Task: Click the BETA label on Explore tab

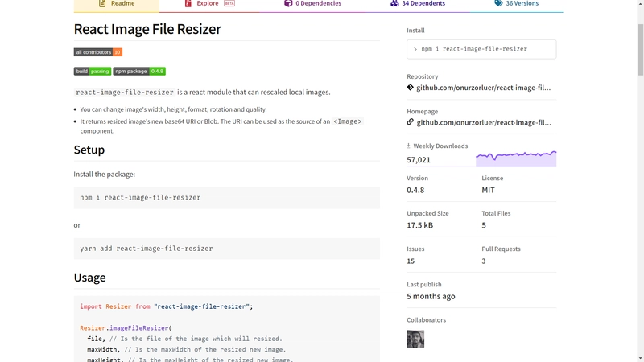Action: click(229, 3)
